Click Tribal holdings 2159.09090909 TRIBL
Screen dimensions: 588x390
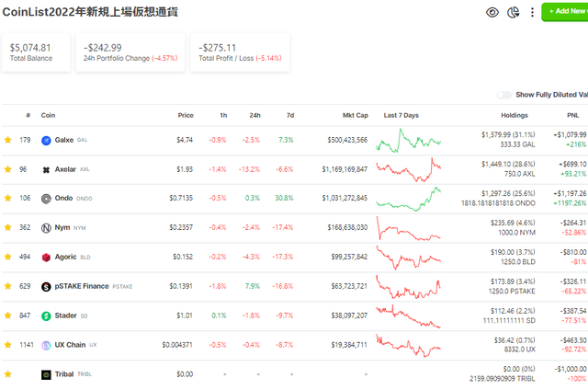coord(503,379)
